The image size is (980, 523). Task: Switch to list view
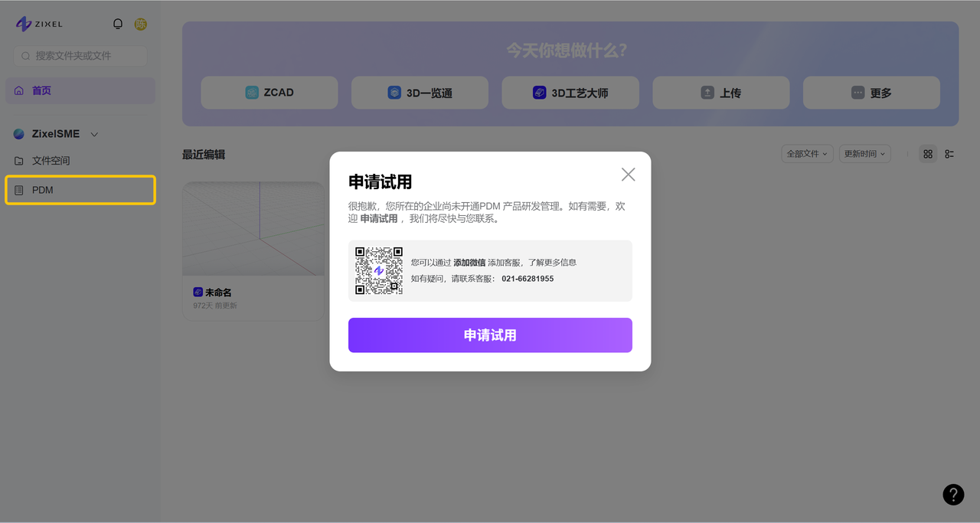pyautogui.click(x=949, y=154)
